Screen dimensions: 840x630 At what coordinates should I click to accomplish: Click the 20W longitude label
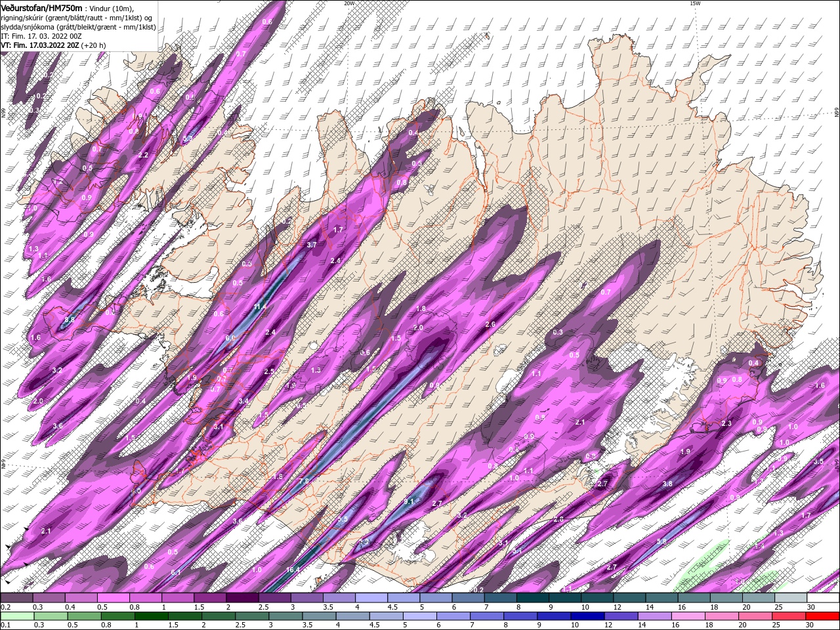[x=349, y=3]
